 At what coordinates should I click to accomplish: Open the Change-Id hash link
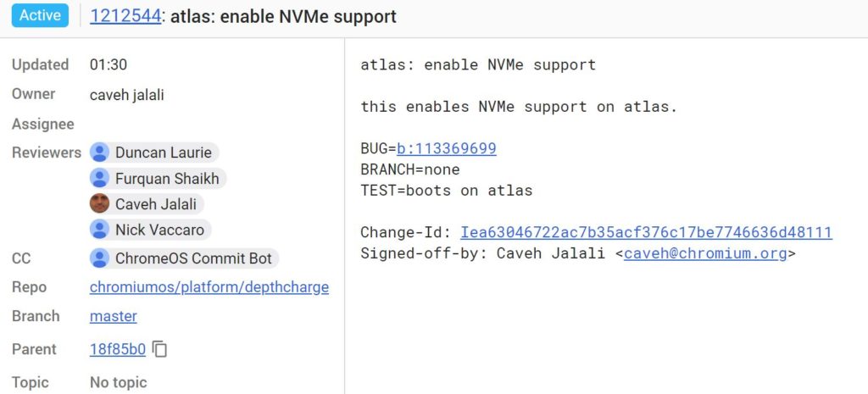click(646, 232)
